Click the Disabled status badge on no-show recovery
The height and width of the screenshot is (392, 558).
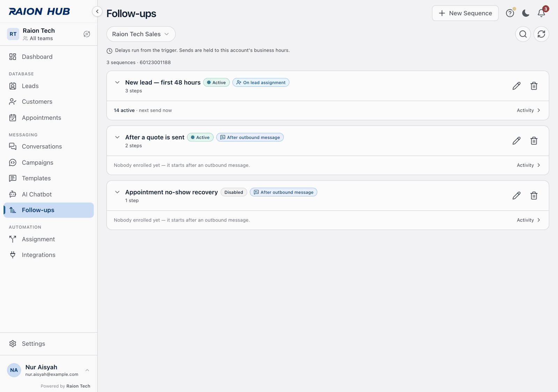coord(234,192)
